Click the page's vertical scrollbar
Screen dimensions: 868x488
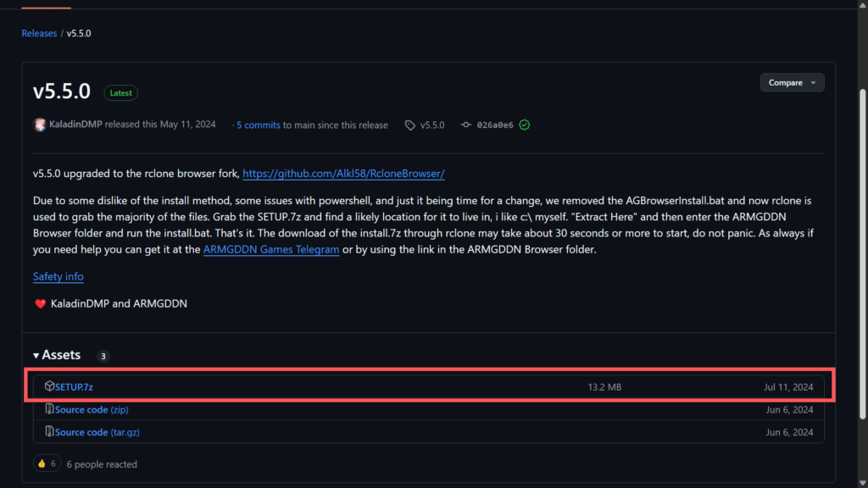click(863, 254)
